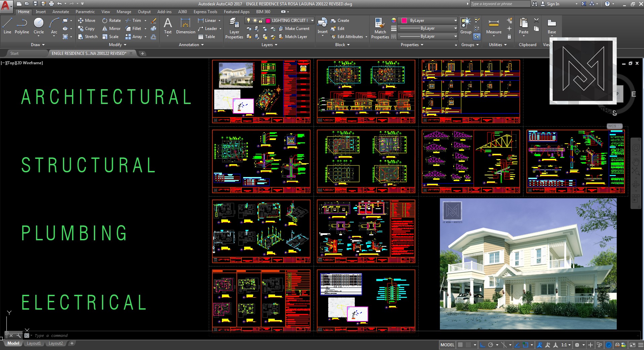Run the Scale command
This screenshot has width=644, height=350.
110,37
